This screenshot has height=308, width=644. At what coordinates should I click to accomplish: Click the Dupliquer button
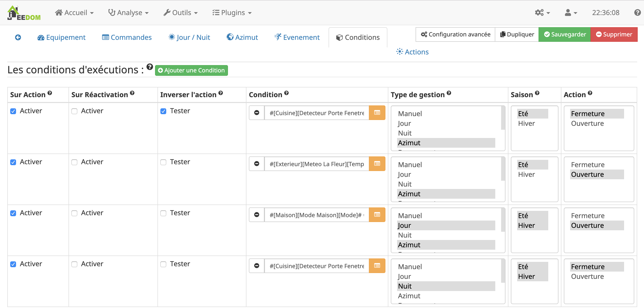click(x=517, y=34)
